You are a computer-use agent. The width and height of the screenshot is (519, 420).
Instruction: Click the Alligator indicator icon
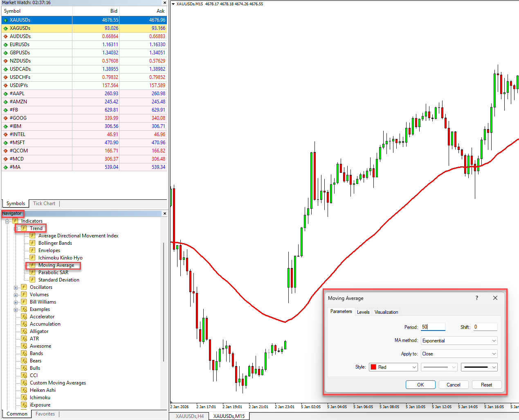[24, 331]
